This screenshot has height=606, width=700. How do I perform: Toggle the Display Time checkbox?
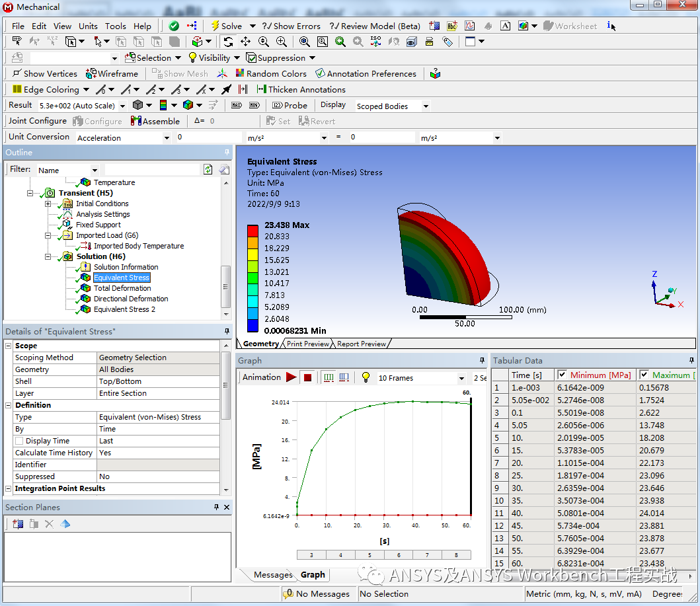19,440
